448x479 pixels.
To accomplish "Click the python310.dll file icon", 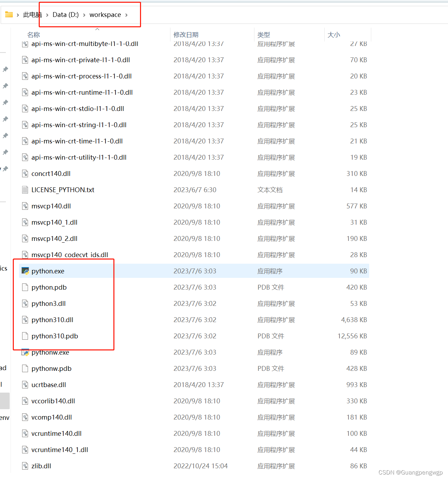I will [x=25, y=320].
